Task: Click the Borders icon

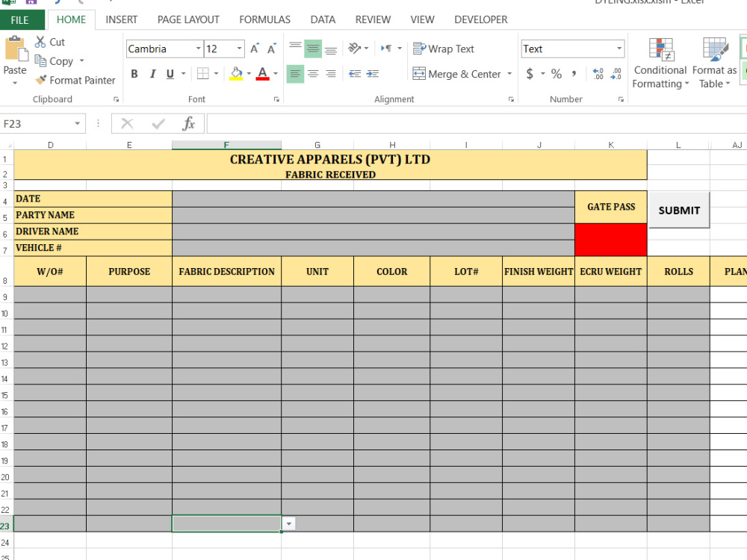Action: (203, 73)
